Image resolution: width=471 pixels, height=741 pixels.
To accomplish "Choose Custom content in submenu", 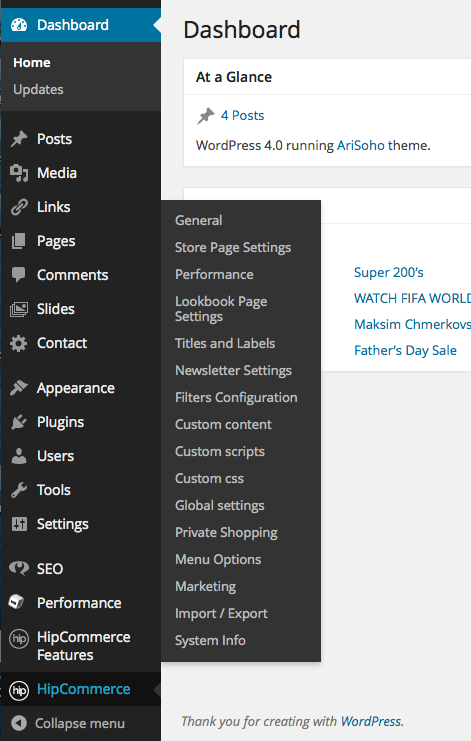I will pyautogui.click(x=223, y=424).
